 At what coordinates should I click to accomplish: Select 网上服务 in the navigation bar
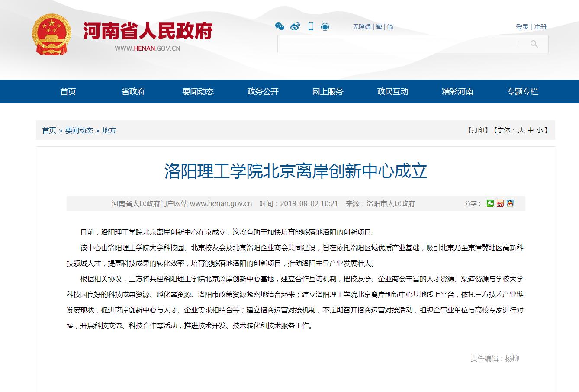tap(328, 92)
